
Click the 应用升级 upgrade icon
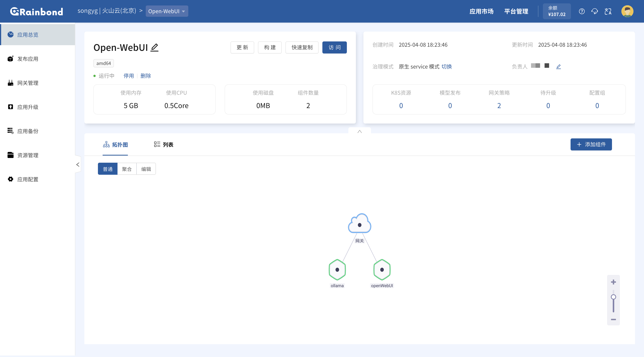(x=11, y=107)
